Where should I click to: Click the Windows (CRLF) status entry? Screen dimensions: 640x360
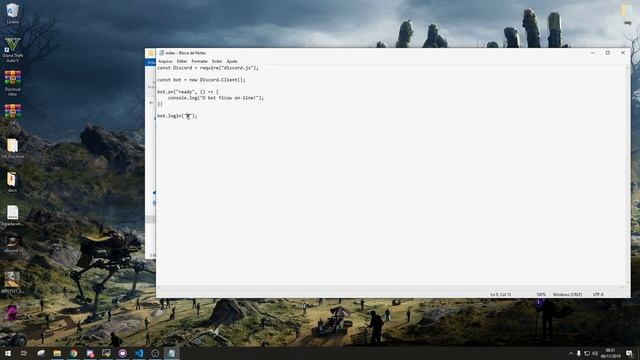pos(567,294)
